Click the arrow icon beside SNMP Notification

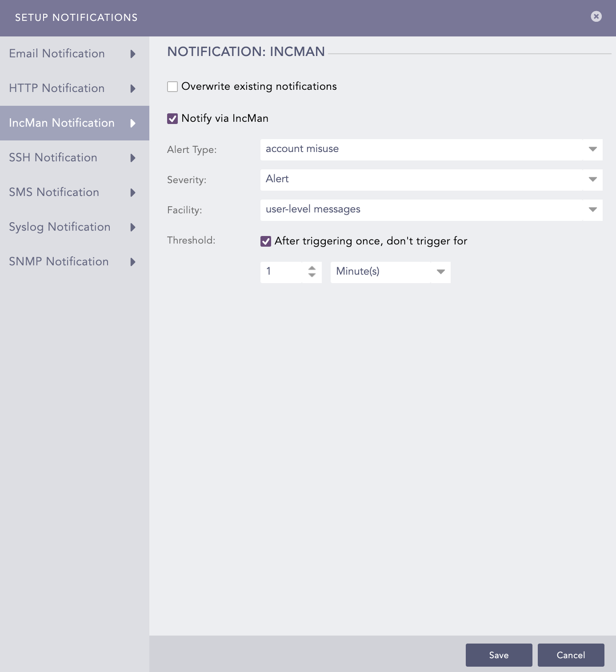[x=132, y=262]
